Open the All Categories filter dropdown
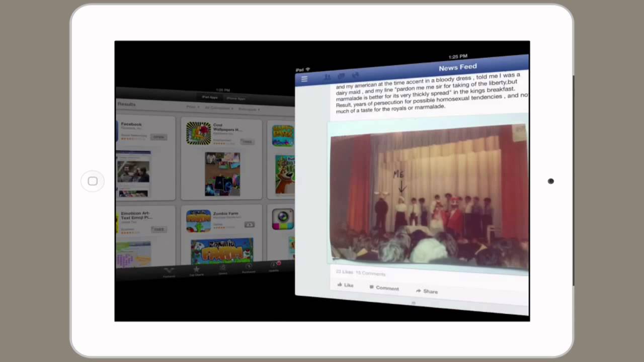This screenshot has width=644, height=362. tap(219, 108)
